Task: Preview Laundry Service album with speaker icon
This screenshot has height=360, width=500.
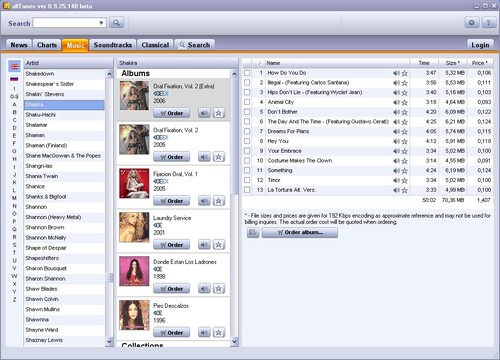Action: 204,245
